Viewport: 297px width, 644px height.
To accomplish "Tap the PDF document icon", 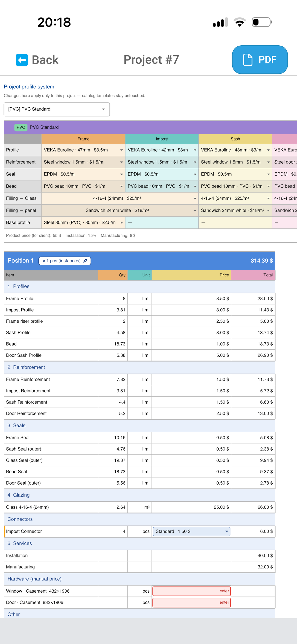I will (247, 60).
